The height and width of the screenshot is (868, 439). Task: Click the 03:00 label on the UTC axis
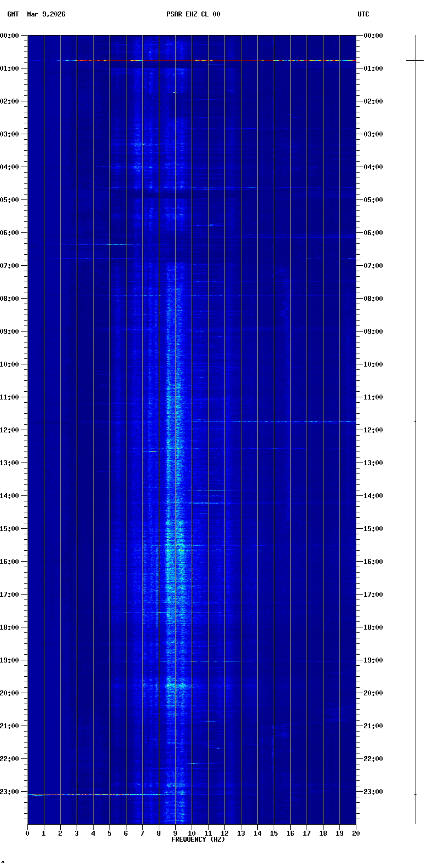374,134
